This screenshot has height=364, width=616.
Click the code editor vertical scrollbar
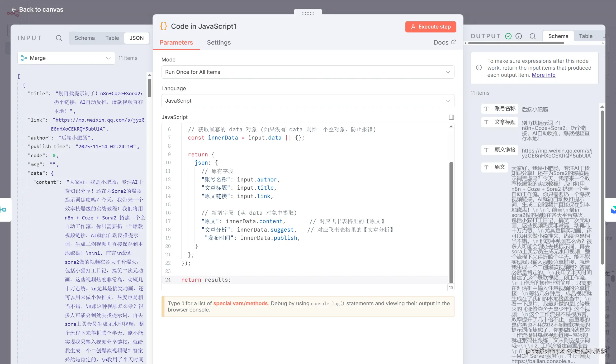click(451, 222)
